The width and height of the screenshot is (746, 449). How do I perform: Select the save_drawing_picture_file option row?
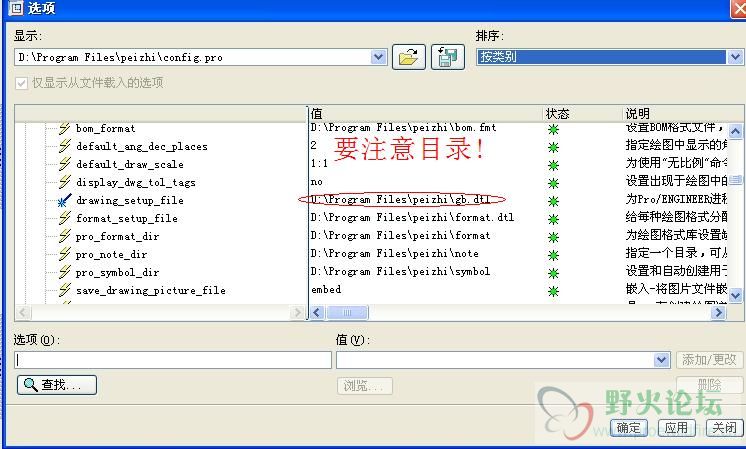tap(151, 291)
